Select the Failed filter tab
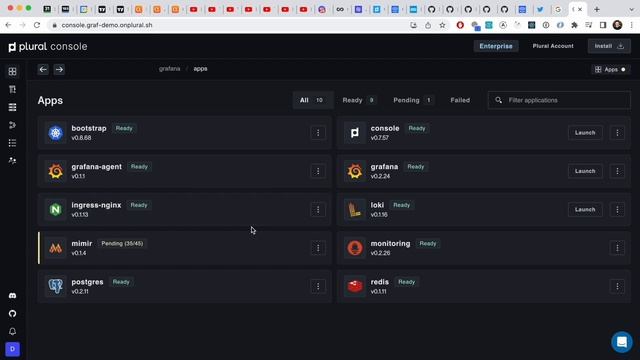The width and height of the screenshot is (640, 360). [x=460, y=100]
